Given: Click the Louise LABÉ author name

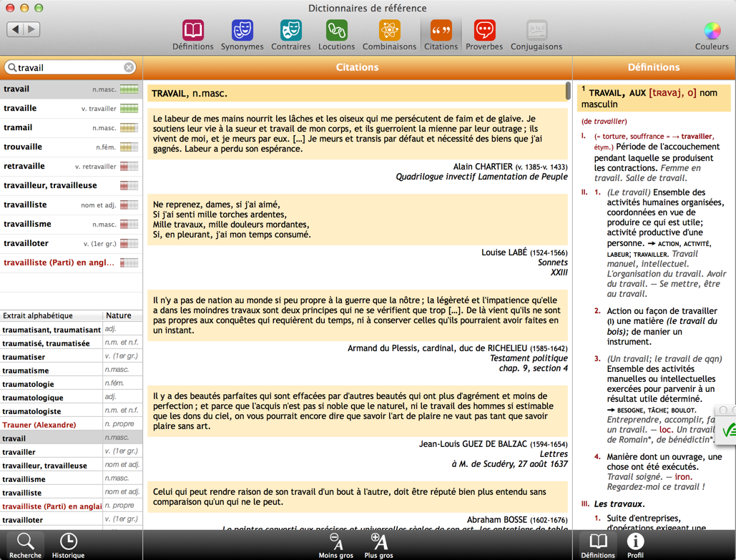Looking at the screenshot, I should (504, 252).
